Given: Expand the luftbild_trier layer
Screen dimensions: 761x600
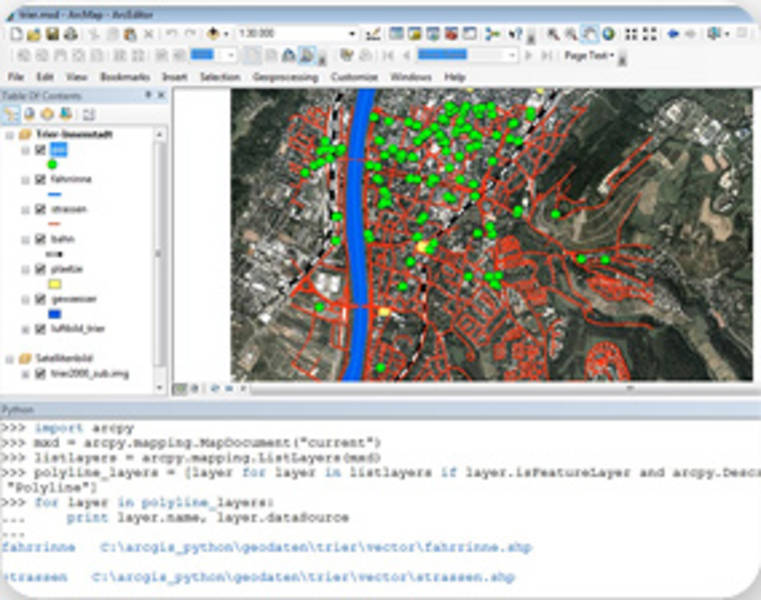Looking at the screenshot, I should coord(25,330).
